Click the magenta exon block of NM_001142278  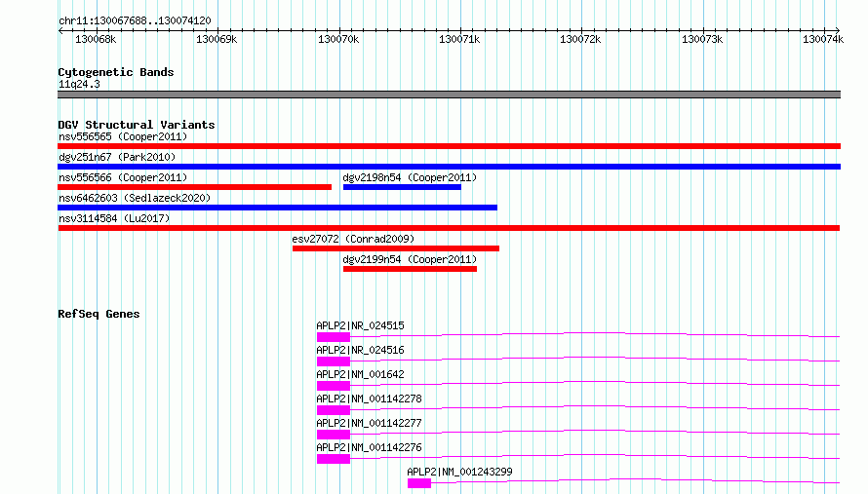334,410
